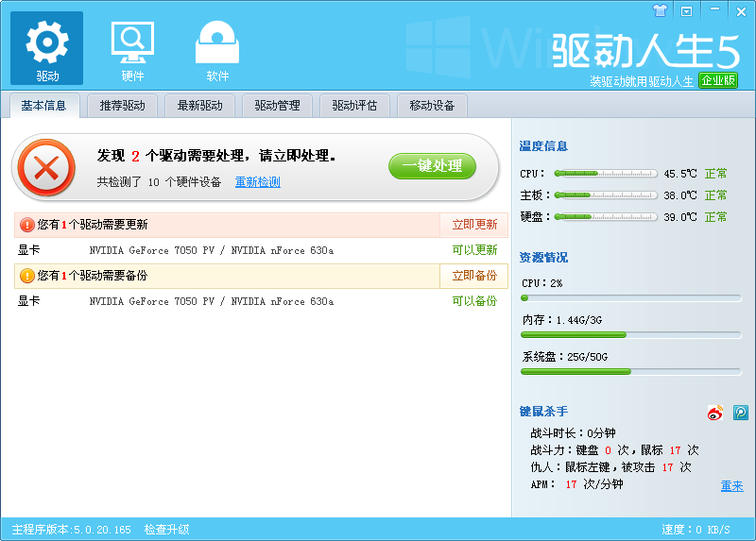This screenshot has height=541, width=756.
Task: Click the 系统盘: 25G/50G label
Action: (565, 357)
